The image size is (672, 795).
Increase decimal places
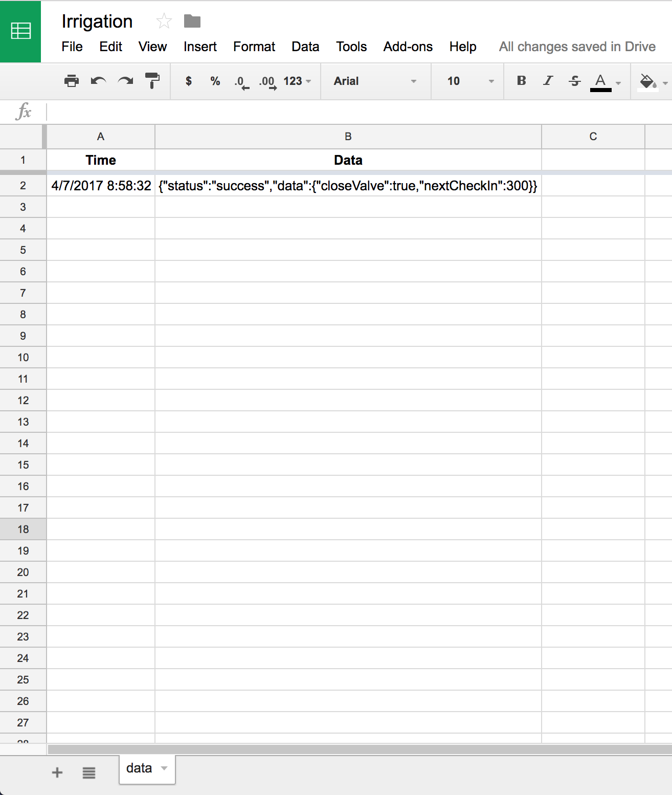pyautogui.click(x=268, y=82)
